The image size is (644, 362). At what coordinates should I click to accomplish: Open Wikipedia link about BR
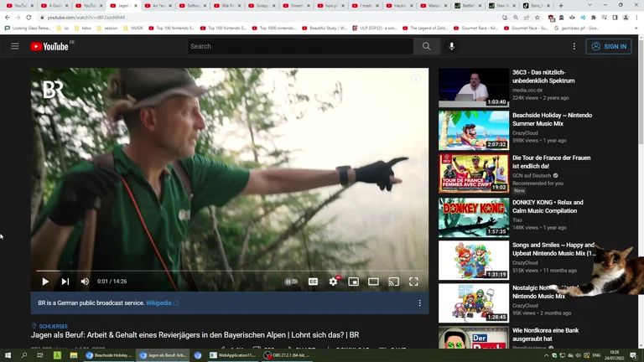pos(158,303)
